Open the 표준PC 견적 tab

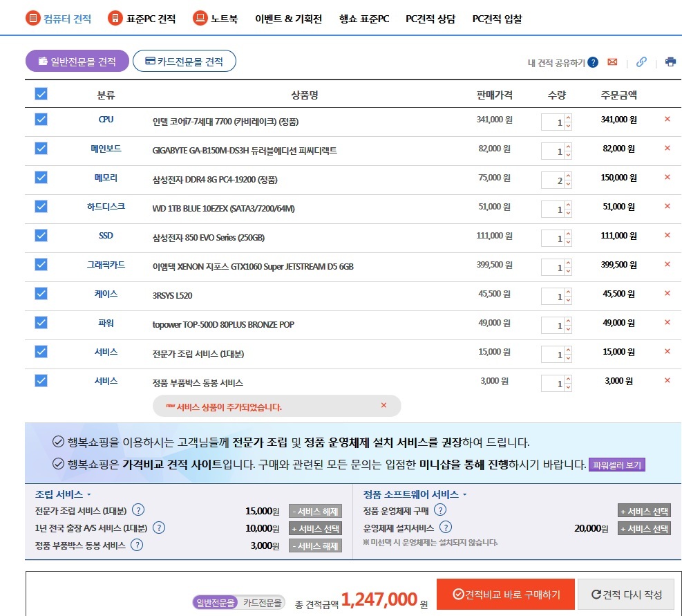pos(142,19)
